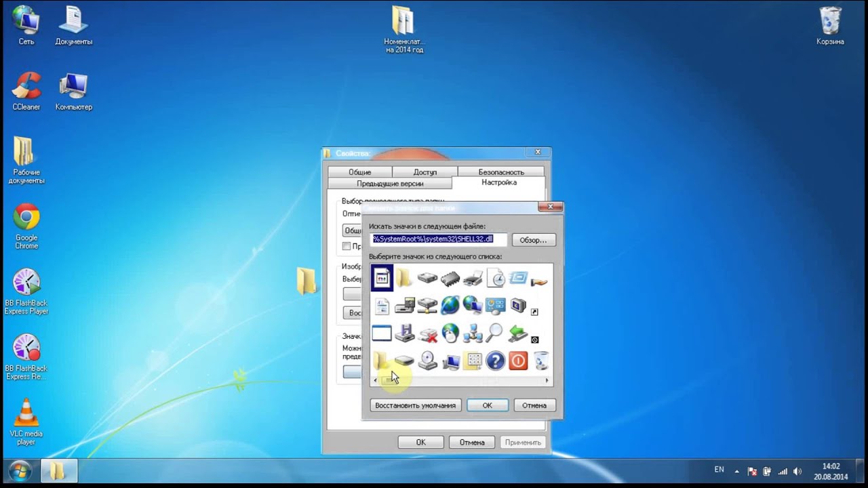Open the Сеть desktop icon
The width and height of the screenshot is (868, 488).
(x=26, y=26)
